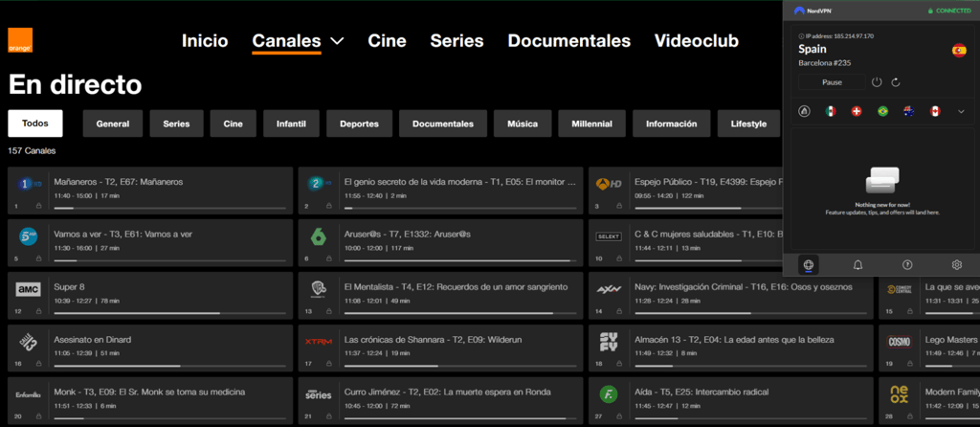Image resolution: width=980 pixels, height=427 pixels.
Task: Open the COSMO channel logo
Action: click(900, 342)
